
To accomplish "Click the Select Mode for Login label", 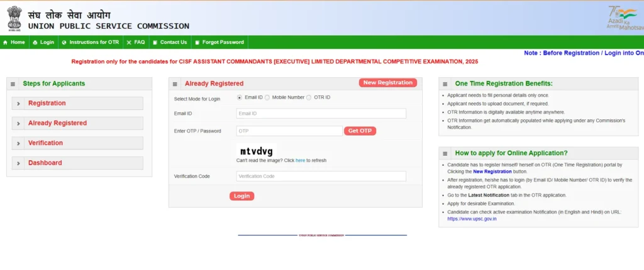I will click(197, 99).
